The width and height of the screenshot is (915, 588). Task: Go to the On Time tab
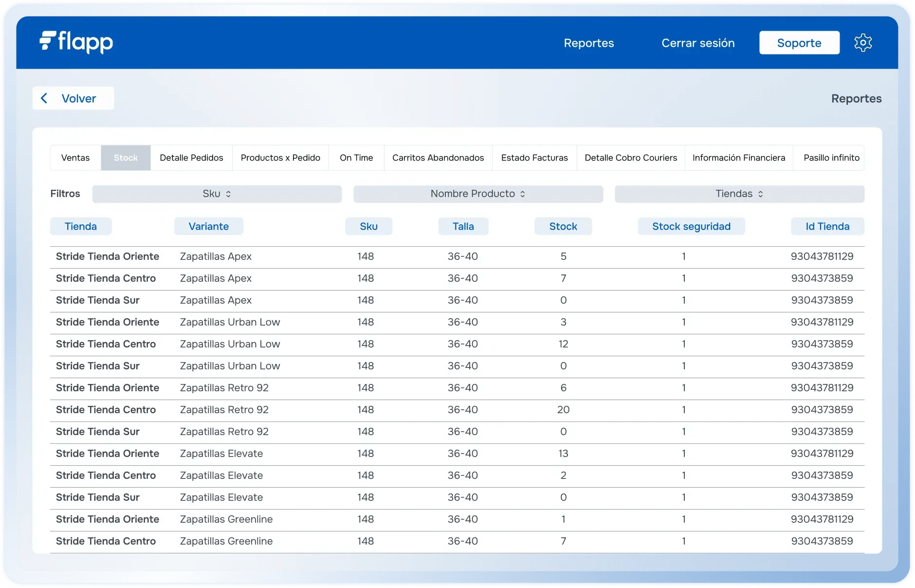[x=356, y=158]
